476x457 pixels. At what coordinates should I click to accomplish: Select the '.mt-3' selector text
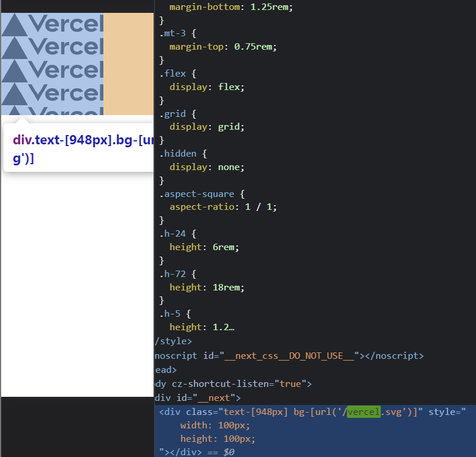172,33
